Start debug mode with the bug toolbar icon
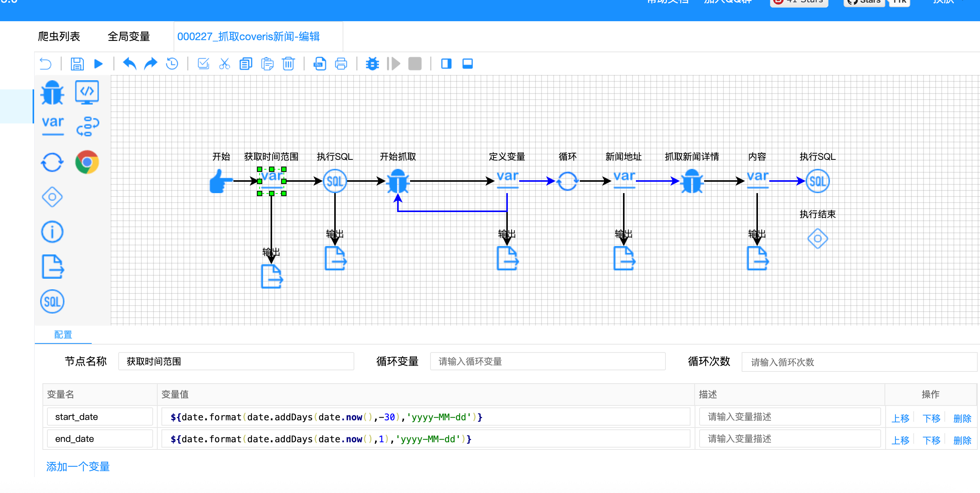The height and width of the screenshot is (493, 980). coord(372,64)
